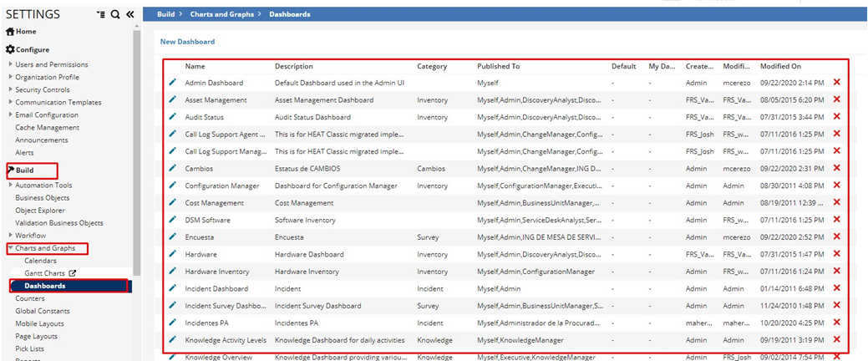Remove the Hardware Inventory dashboard with red X
The image size is (868, 361).
click(x=836, y=271)
